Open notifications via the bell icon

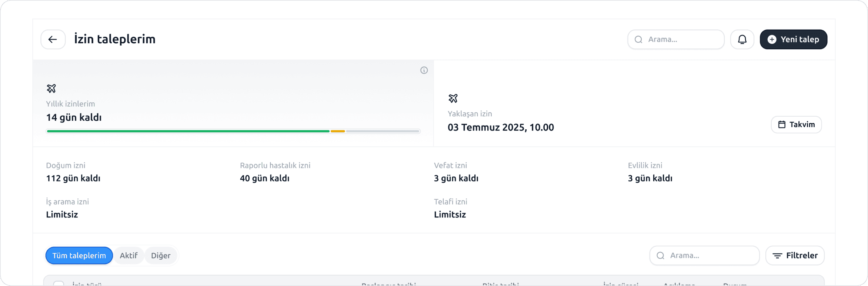pos(742,39)
